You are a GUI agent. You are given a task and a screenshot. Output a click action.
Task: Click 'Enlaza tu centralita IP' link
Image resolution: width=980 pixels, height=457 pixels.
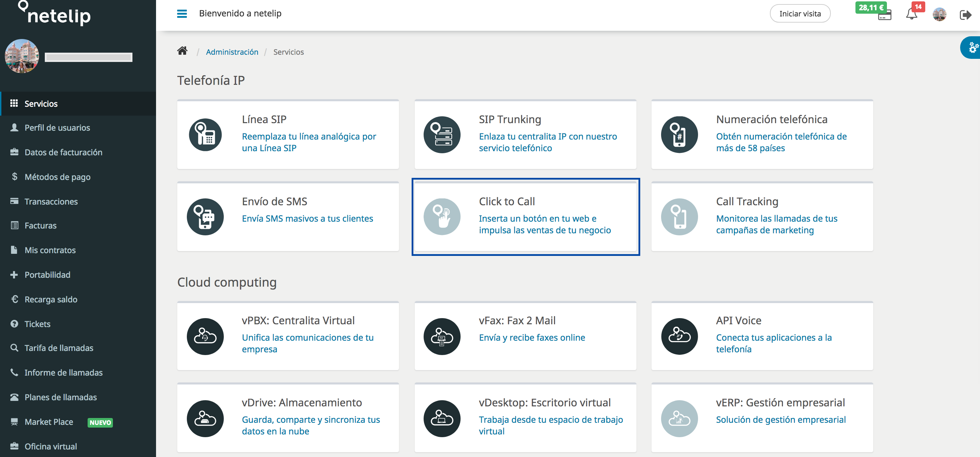[x=548, y=142]
